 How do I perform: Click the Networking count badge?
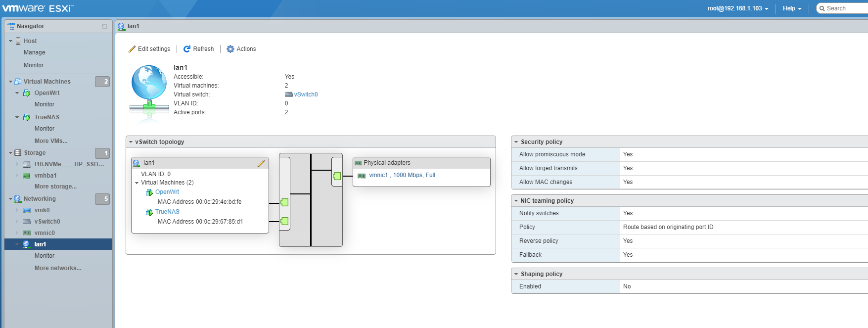click(102, 199)
